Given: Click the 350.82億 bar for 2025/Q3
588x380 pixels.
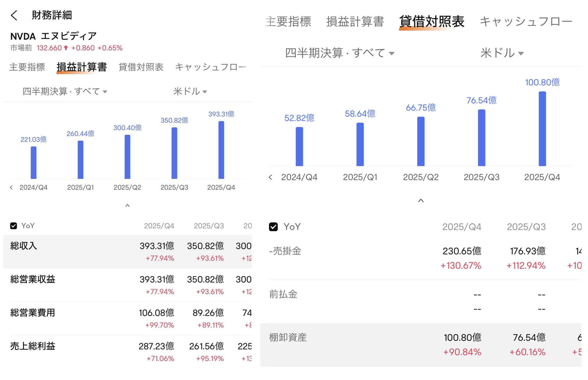Looking at the screenshot, I should click(x=174, y=153).
